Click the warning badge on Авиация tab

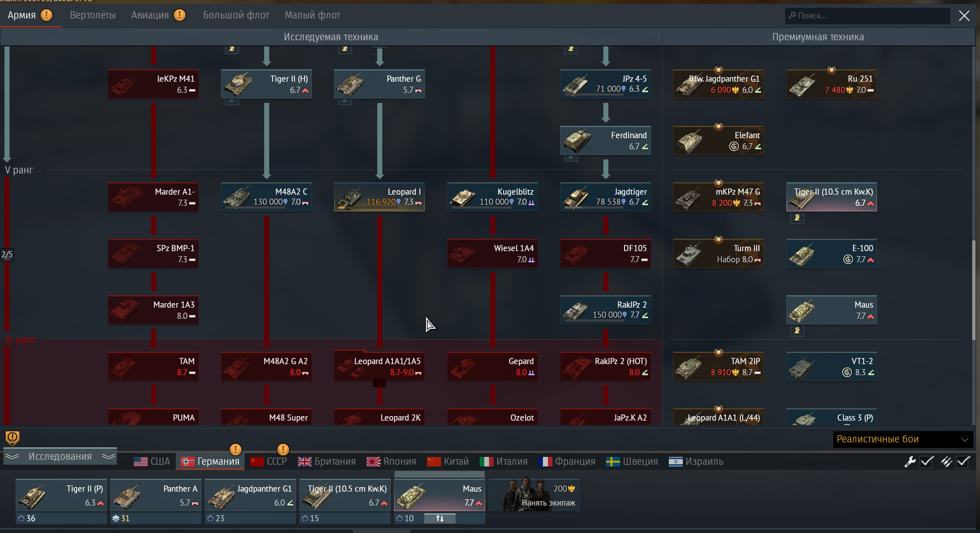(x=180, y=15)
